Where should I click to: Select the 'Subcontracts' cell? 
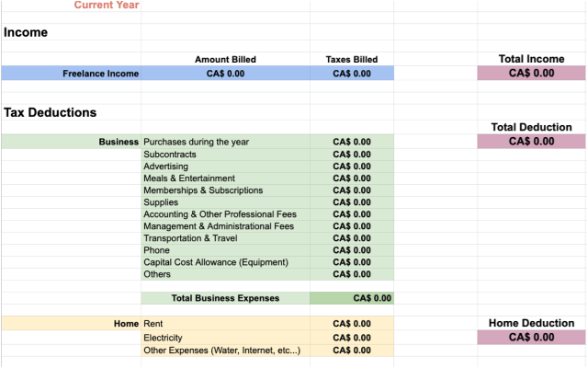pyautogui.click(x=225, y=155)
